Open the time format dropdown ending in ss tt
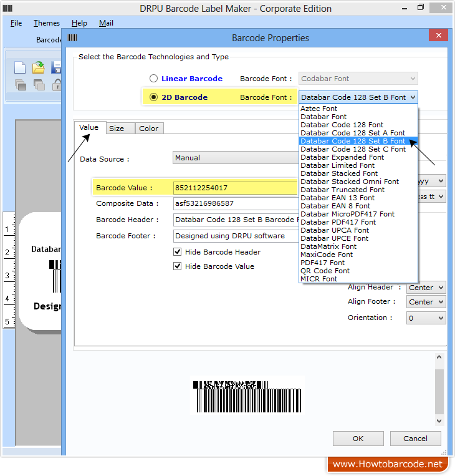 [432, 197]
